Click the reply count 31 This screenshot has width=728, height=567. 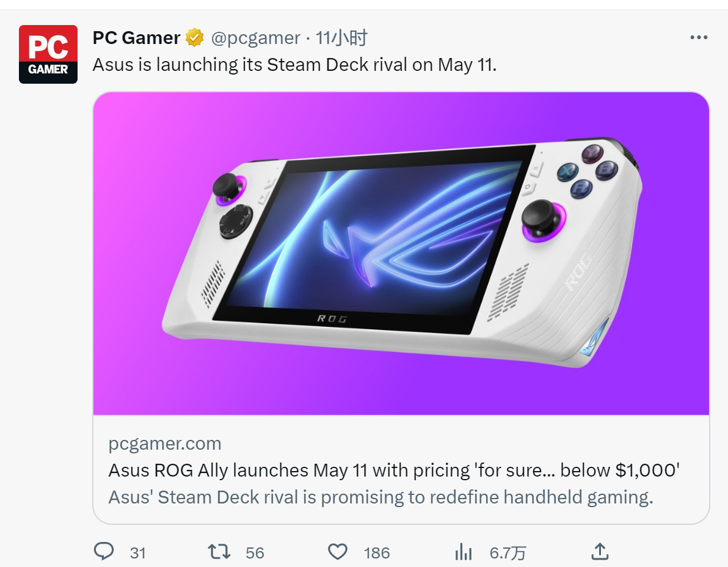138,553
